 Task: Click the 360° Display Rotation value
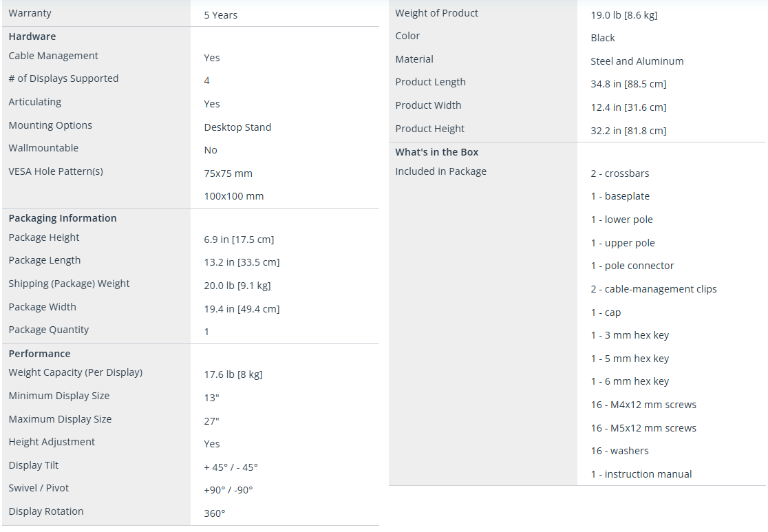point(214,513)
